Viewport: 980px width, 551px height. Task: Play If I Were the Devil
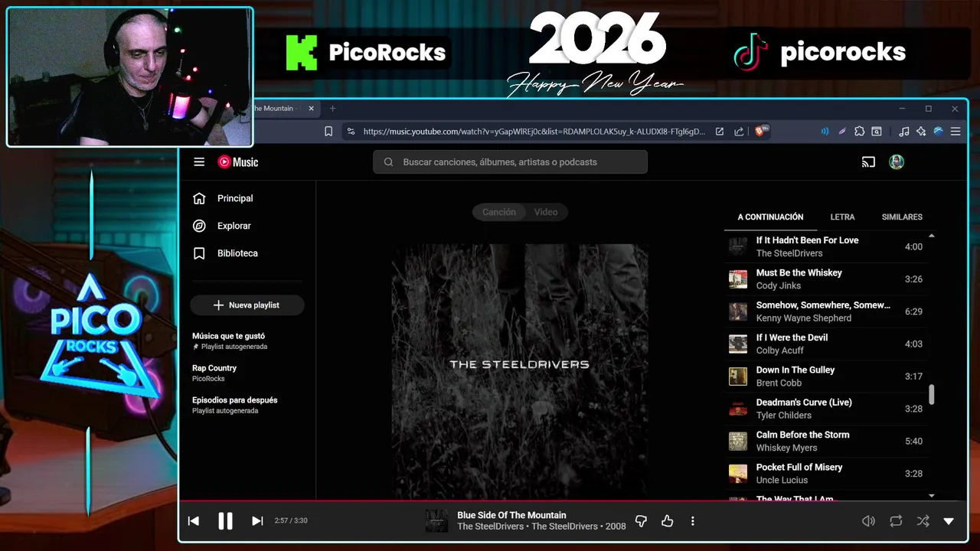[825, 344]
